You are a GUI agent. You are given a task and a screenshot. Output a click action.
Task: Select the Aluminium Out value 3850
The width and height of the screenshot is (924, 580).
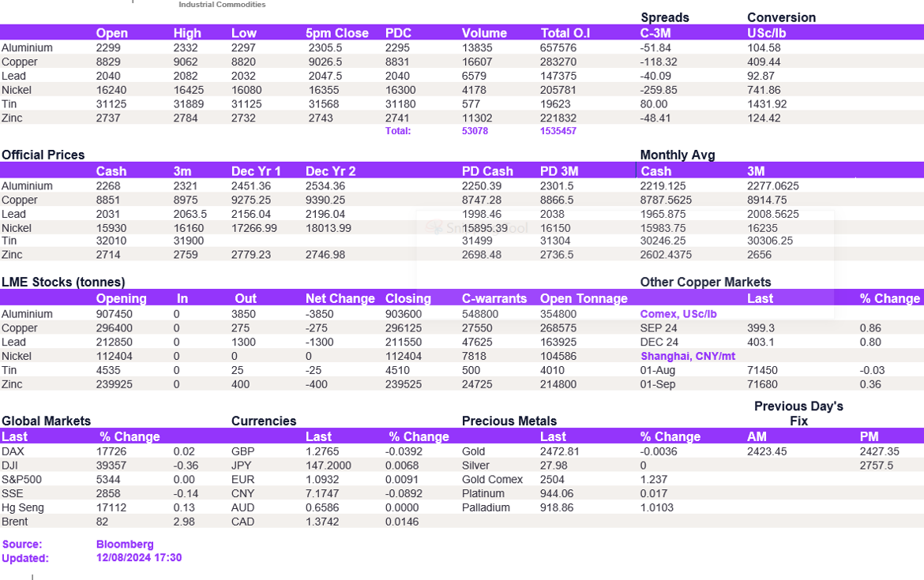coord(243,314)
